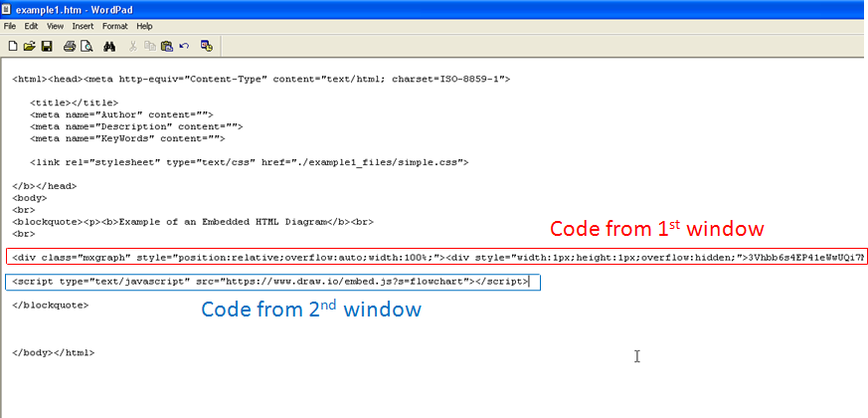Viewport: 868px width, 418px height.
Task: Click the </body></html> closing line
Action: (x=53, y=352)
